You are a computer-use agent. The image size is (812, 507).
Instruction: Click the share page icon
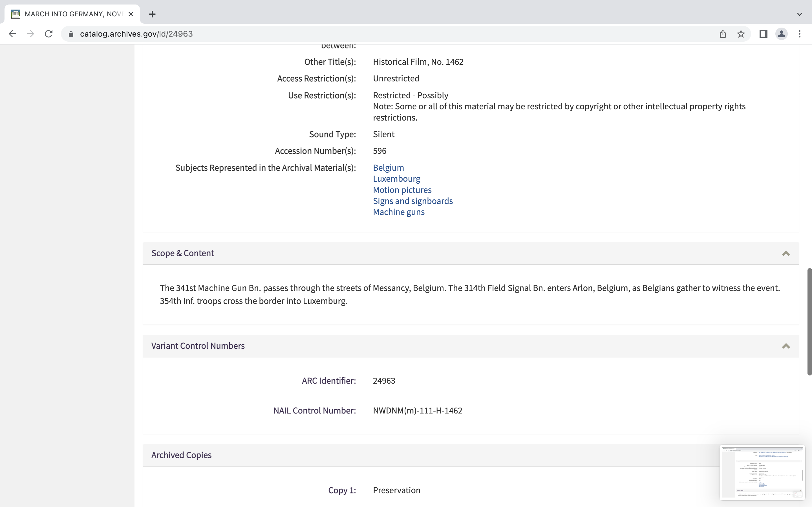(x=723, y=34)
